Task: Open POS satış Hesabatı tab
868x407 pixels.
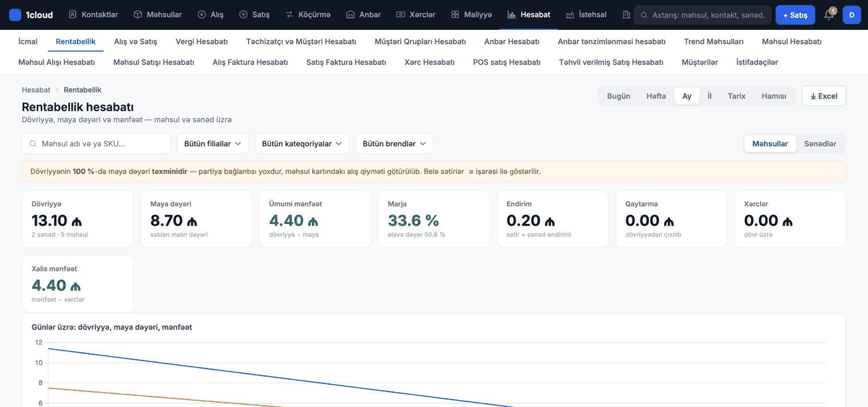Action: pos(507,62)
